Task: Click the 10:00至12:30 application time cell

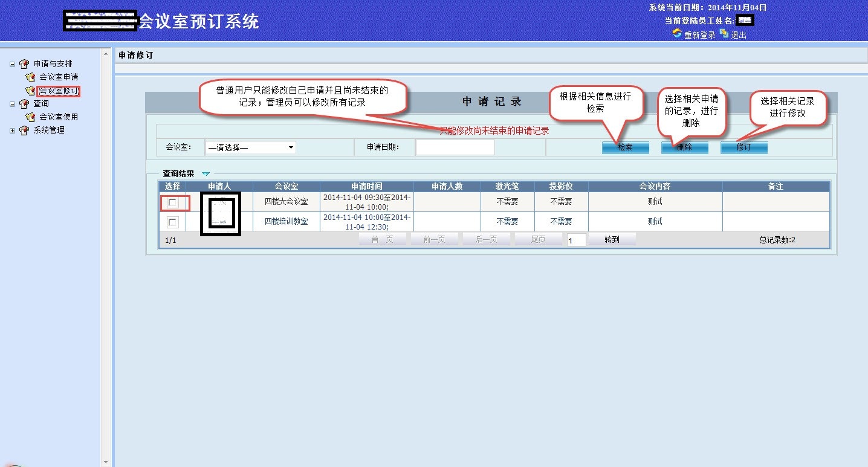Action: (367, 222)
